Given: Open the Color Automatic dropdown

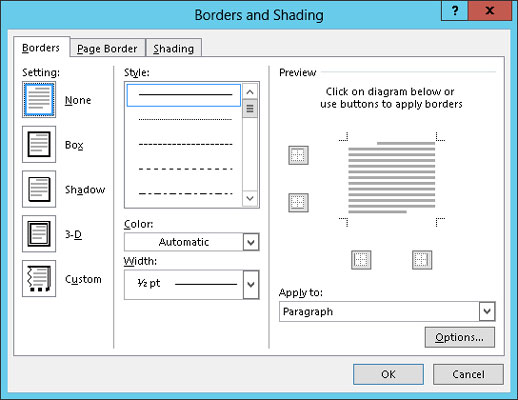Looking at the screenshot, I should pyautogui.click(x=192, y=242).
